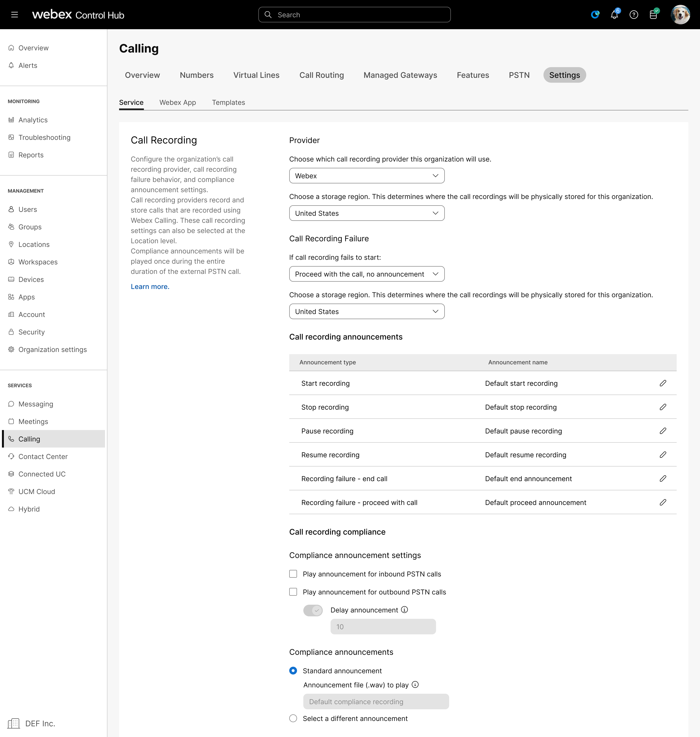The image size is (700, 737).
Task: Open the call recording failure behavior dropdown
Action: tap(367, 274)
